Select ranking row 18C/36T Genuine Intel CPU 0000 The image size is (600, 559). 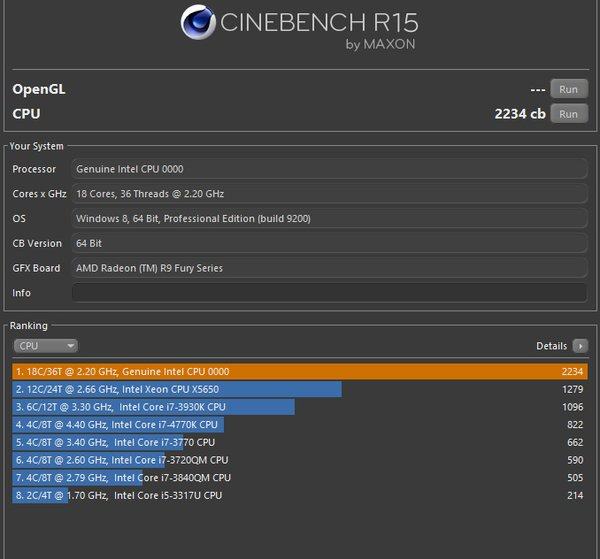(300, 372)
